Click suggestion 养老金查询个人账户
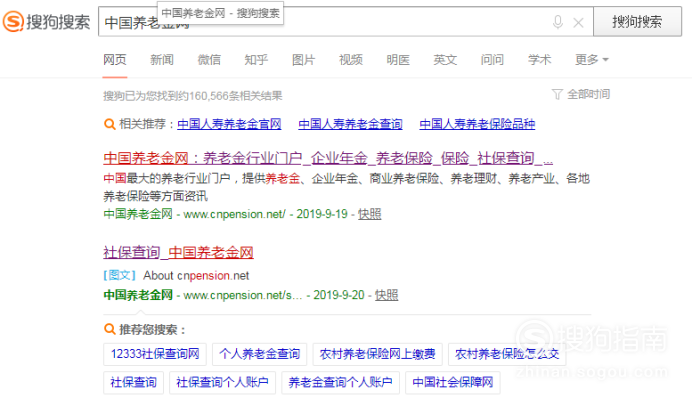Screen dimensions: 692x406 340,382
